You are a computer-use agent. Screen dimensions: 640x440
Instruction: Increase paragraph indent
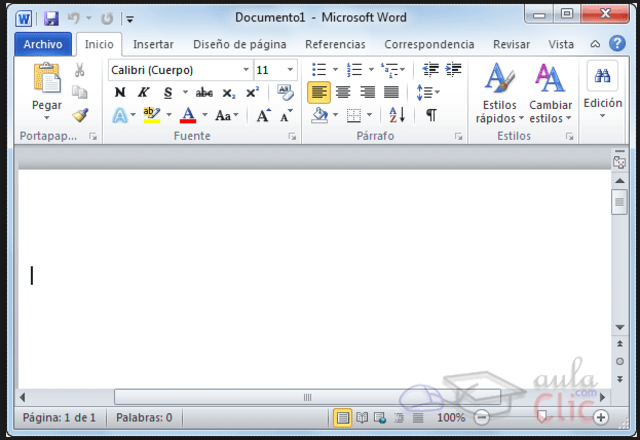(453, 70)
